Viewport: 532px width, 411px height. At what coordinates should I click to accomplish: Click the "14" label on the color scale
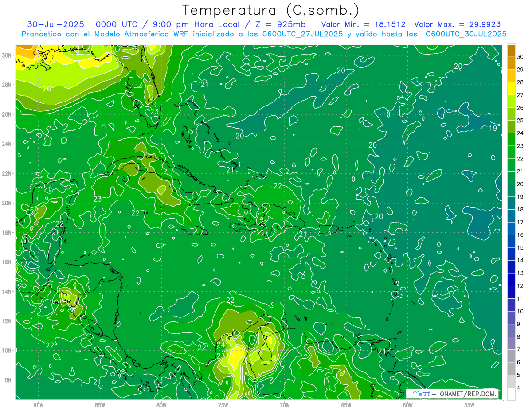520,260
